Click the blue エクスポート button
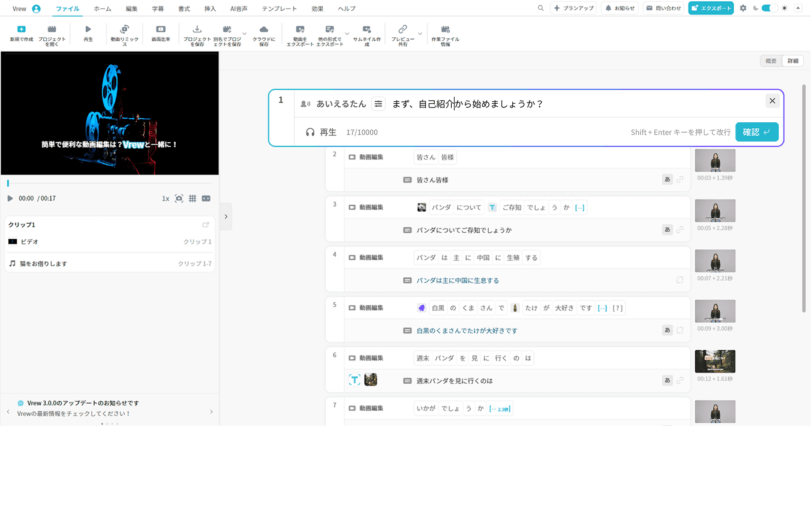 pos(711,8)
